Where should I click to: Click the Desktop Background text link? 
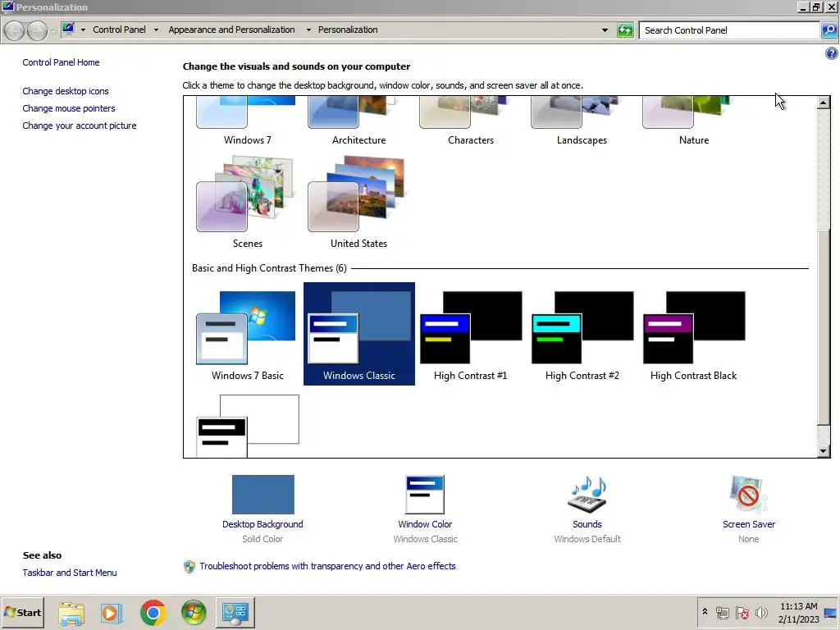coord(262,524)
